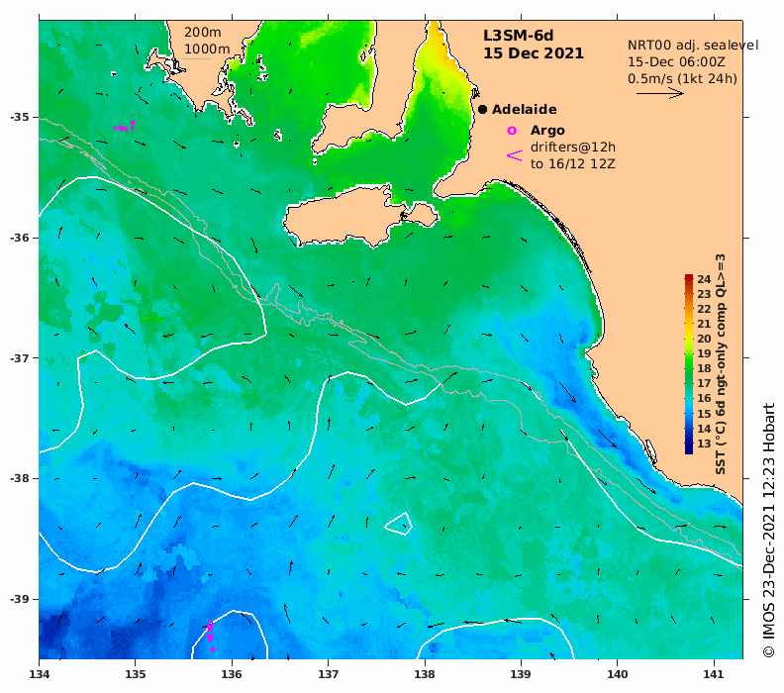The image size is (784, 693).
Task: Click the color bar value '21'
Action: (704, 324)
